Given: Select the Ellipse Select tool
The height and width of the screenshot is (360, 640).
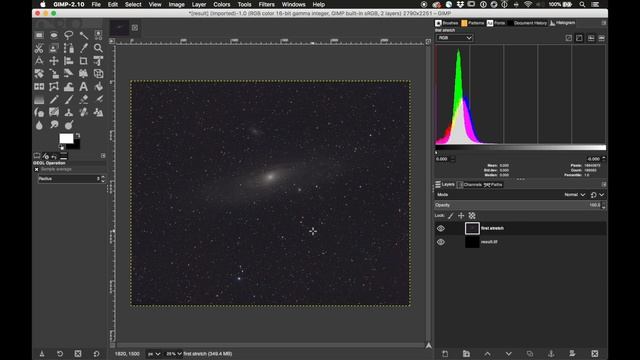Looking at the screenshot, I should (x=53, y=36).
